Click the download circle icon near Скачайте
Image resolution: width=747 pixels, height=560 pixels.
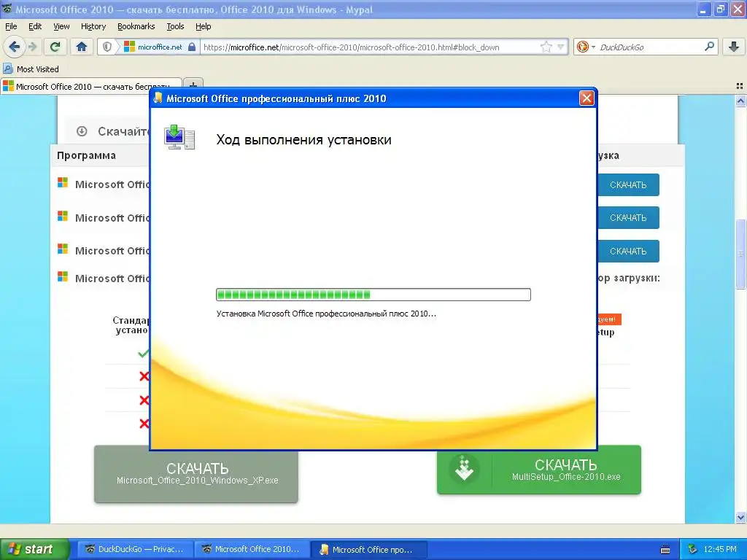pyautogui.click(x=82, y=131)
